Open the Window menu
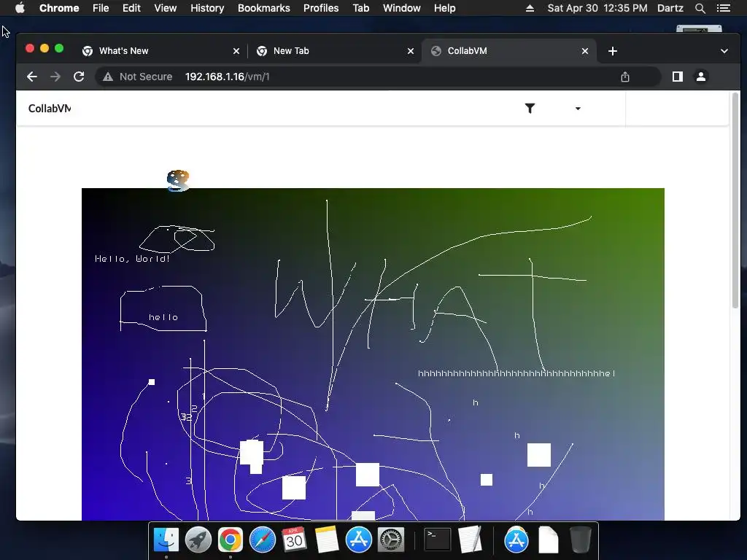747x560 pixels. (x=402, y=8)
